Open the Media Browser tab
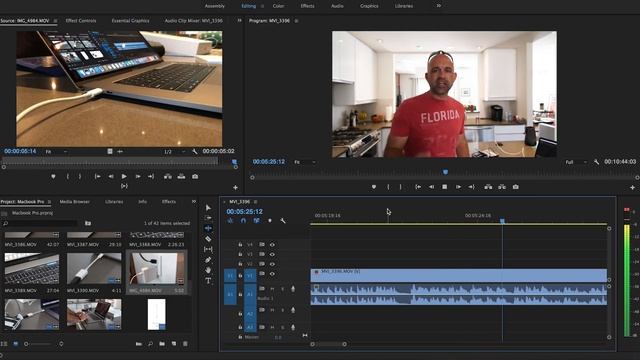640x360 pixels. pyautogui.click(x=75, y=202)
